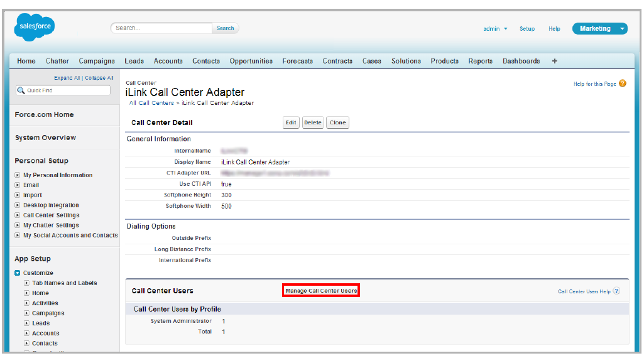Go to the Accounts tab
The width and height of the screenshot is (644, 363).
click(x=168, y=61)
